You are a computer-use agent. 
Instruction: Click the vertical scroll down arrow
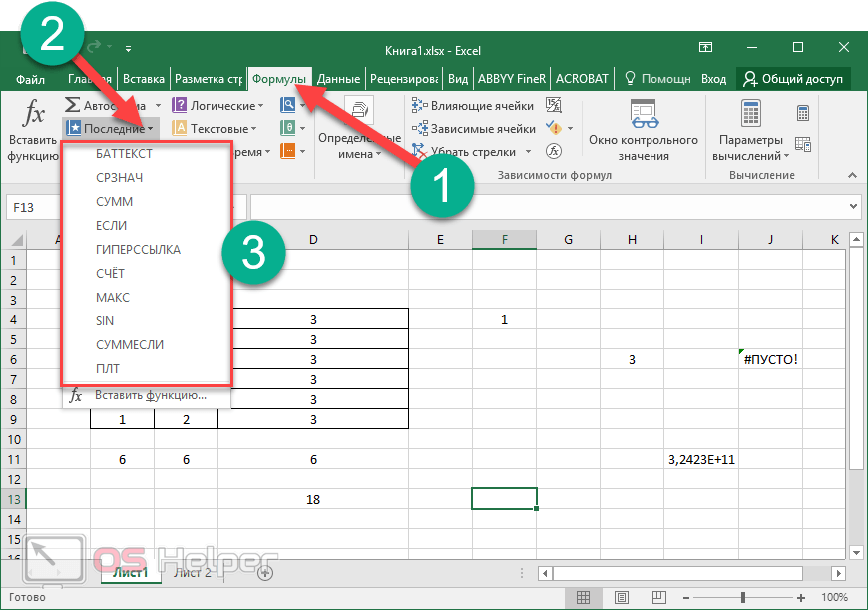tap(856, 553)
